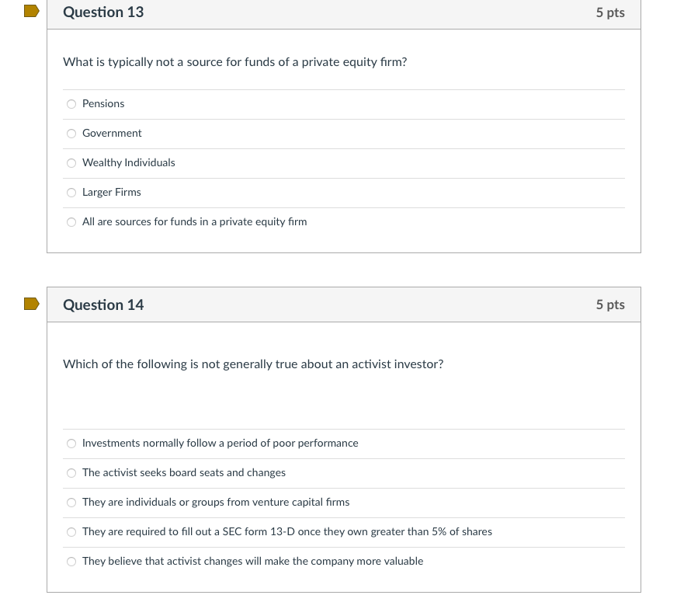The height and width of the screenshot is (616, 684).
Task: Select the Pensions answer option
Action: 71,104
